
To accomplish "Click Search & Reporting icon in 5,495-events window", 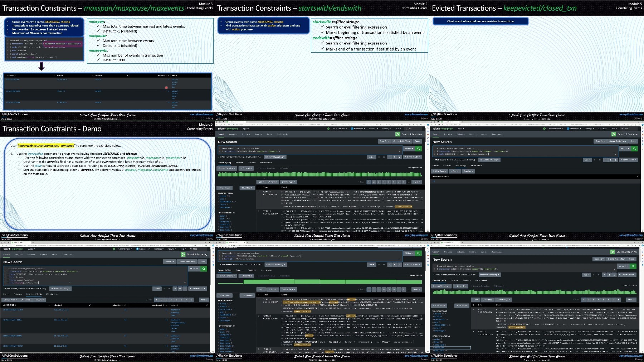I will [x=612, y=252].
